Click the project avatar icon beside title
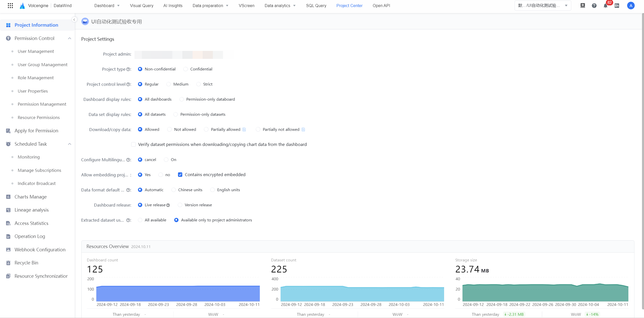The height and width of the screenshot is (318, 644). [85, 21]
